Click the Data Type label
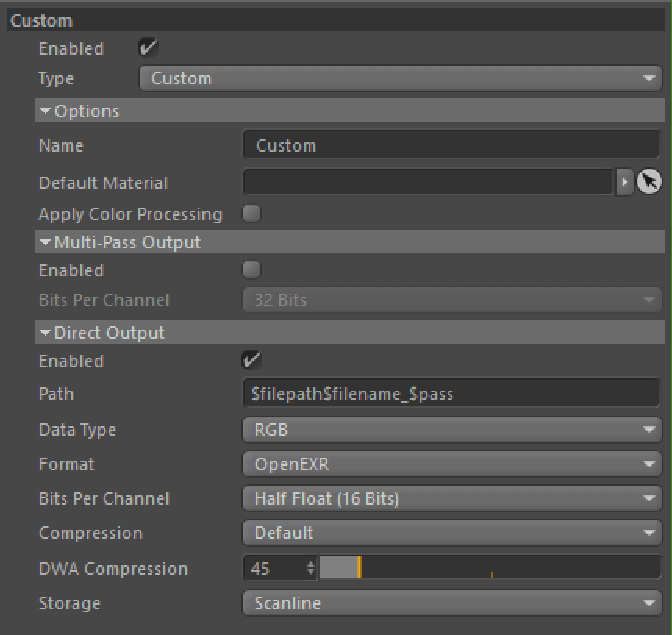This screenshot has width=672, height=635. pos(77,430)
